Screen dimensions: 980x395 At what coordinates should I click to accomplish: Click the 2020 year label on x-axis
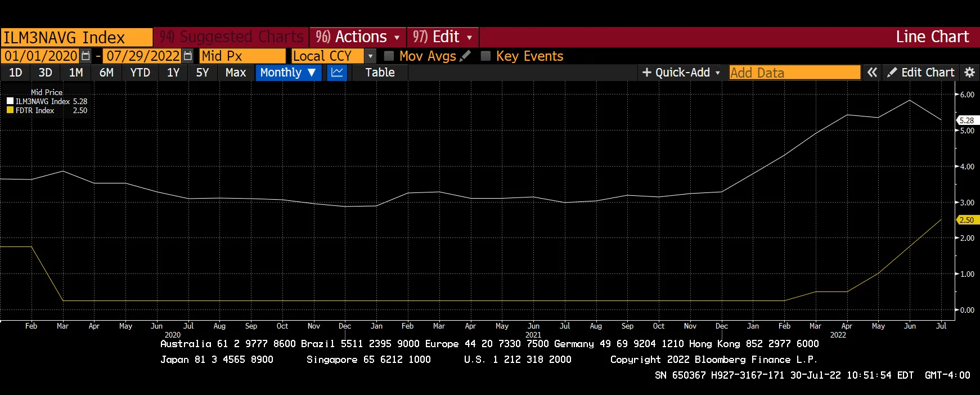click(x=173, y=335)
